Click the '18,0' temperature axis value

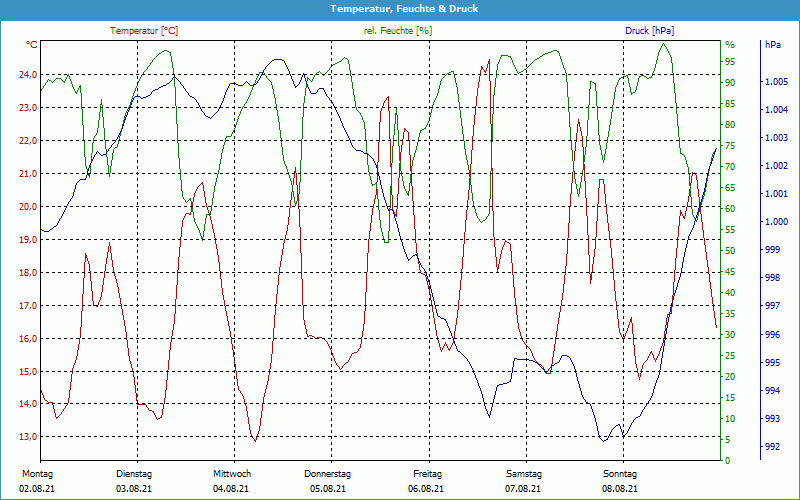click(x=28, y=272)
